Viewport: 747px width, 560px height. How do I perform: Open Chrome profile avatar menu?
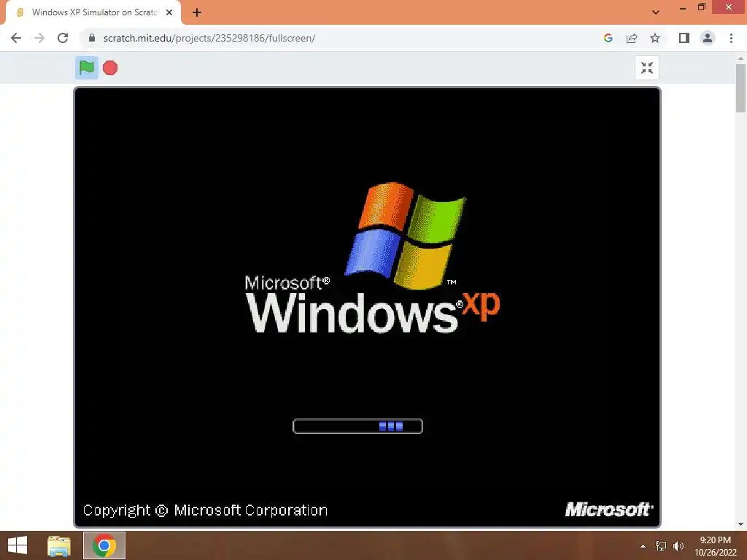(x=708, y=38)
